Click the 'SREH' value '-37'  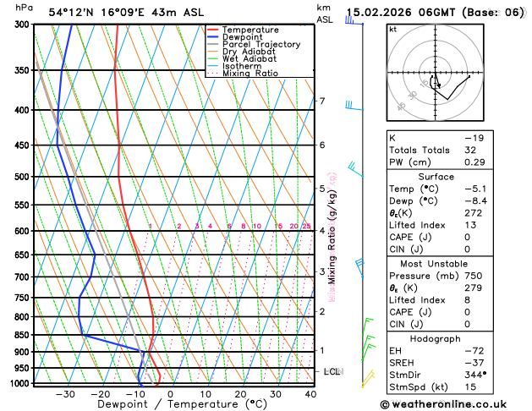(x=474, y=363)
